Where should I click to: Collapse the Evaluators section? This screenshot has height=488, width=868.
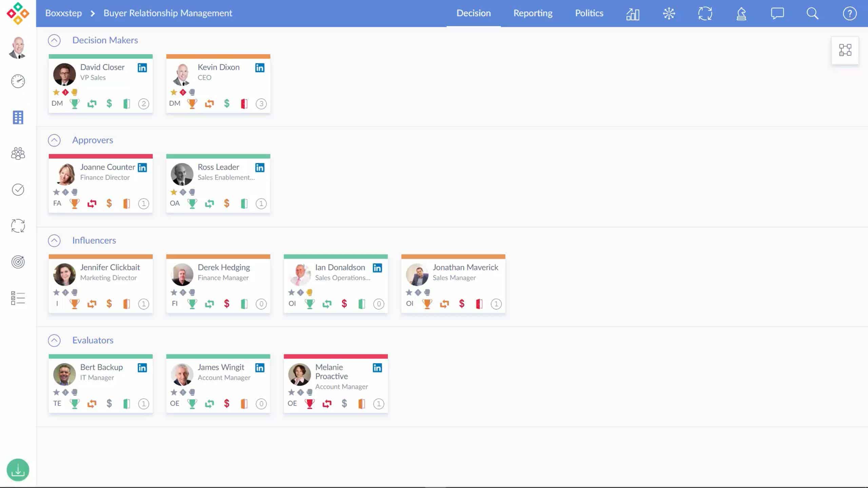pyautogui.click(x=54, y=340)
